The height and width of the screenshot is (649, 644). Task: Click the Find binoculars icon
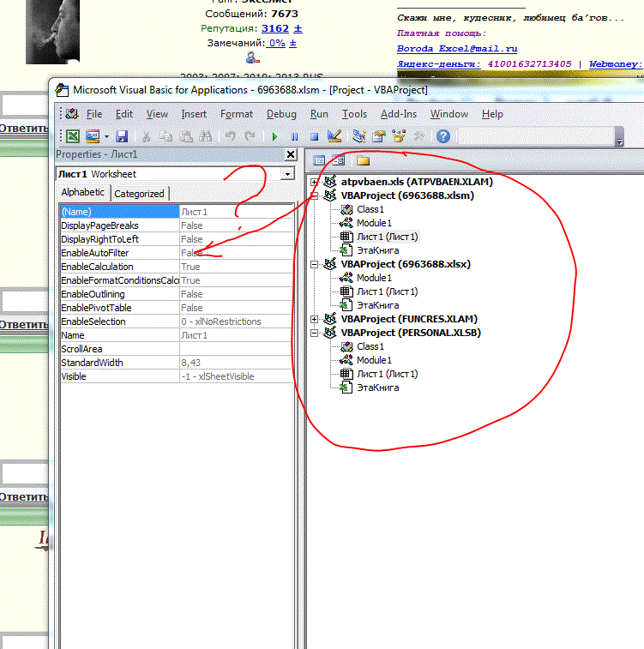(205, 136)
